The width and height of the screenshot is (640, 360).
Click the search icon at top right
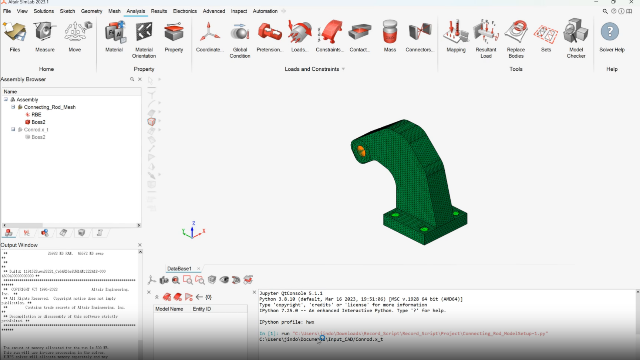(x=605, y=11)
